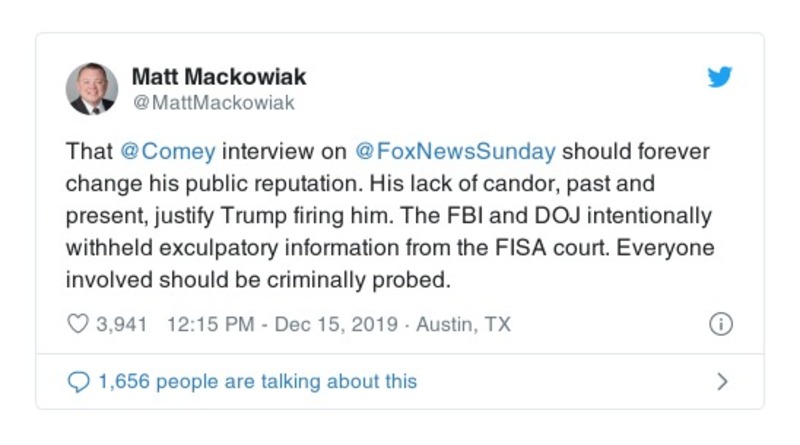Click the 3,941 likes count

tap(120, 325)
